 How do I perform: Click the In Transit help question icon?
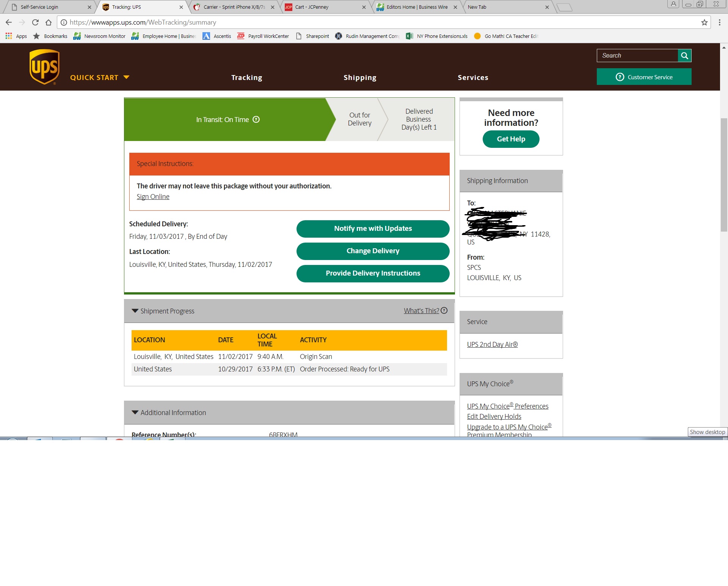tap(256, 119)
